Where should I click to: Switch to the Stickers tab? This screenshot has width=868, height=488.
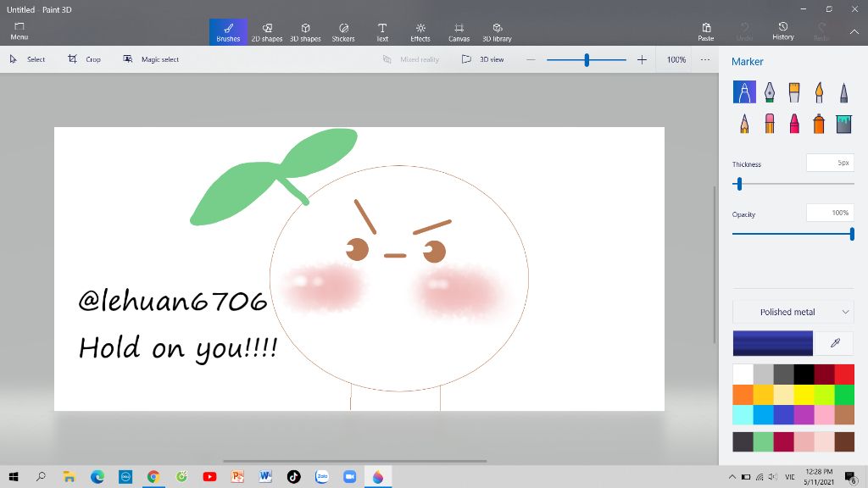tap(343, 32)
